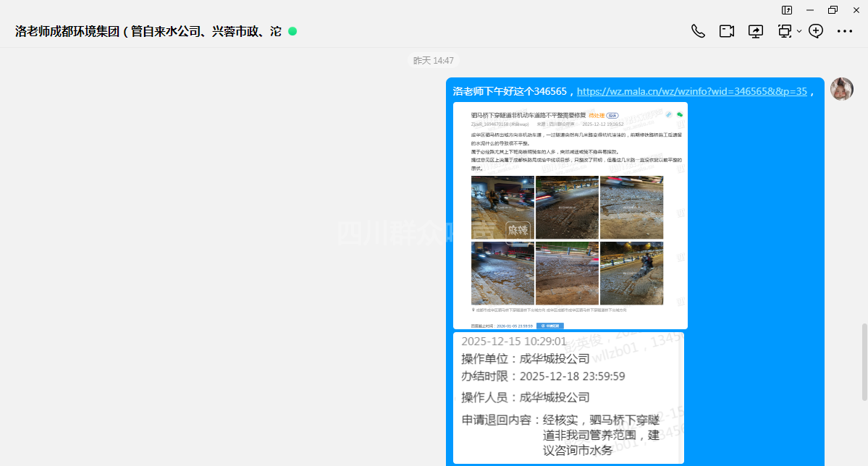868x466 pixels.
Task: Click the remote desktop control icon
Action: pyautogui.click(x=784, y=31)
